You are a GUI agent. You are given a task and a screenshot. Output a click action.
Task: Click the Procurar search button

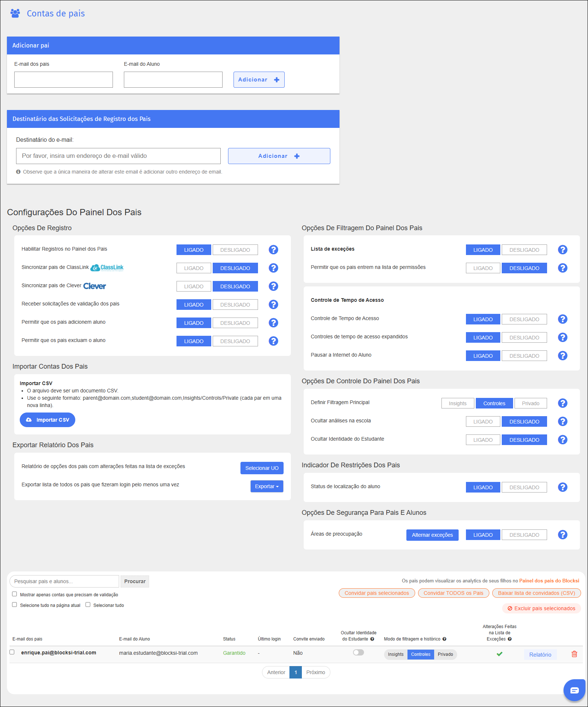pos(135,581)
